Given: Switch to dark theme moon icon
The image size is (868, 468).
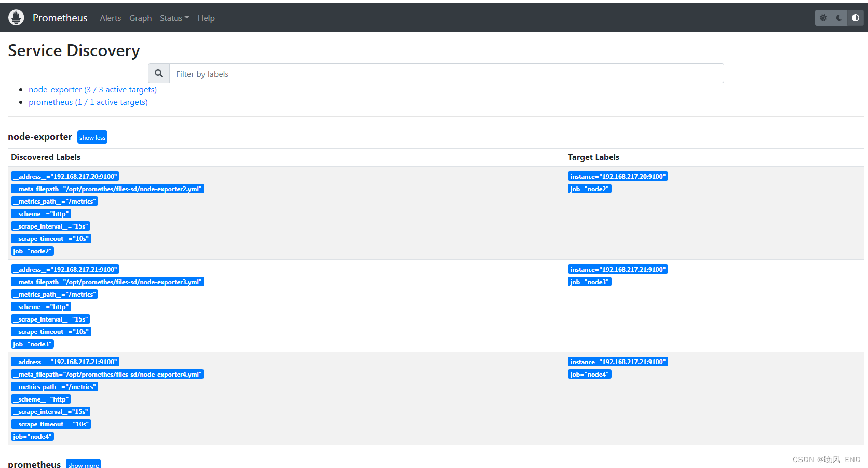Looking at the screenshot, I should coord(839,18).
